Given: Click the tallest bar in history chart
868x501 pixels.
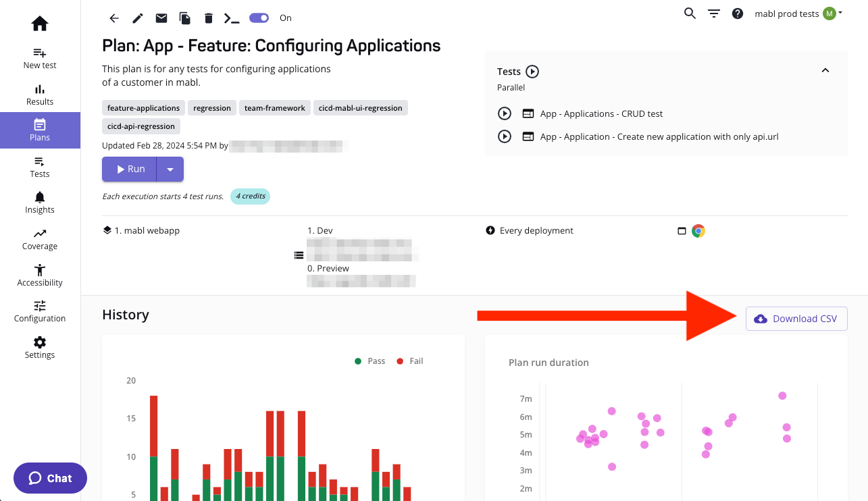Looking at the screenshot, I should 154,448.
